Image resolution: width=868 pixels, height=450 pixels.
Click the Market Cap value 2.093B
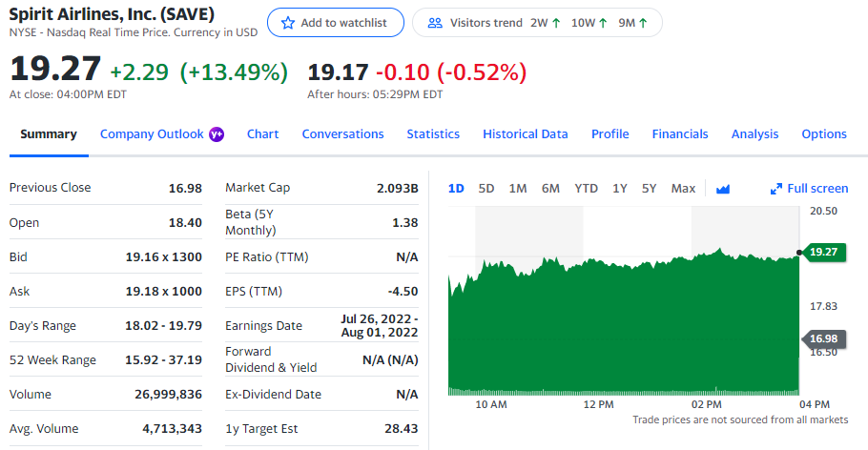(398, 188)
